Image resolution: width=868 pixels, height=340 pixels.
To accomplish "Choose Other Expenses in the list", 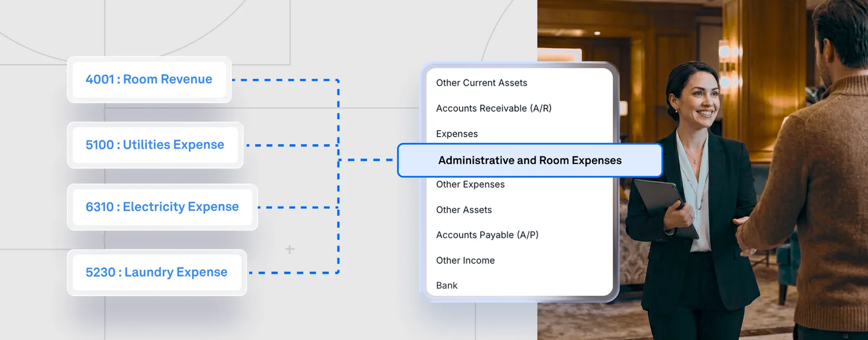I will tap(470, 184).
